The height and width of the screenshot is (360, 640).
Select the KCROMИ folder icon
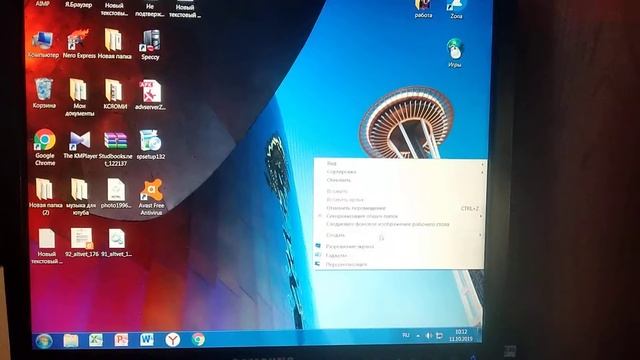(x=115, y=94)
